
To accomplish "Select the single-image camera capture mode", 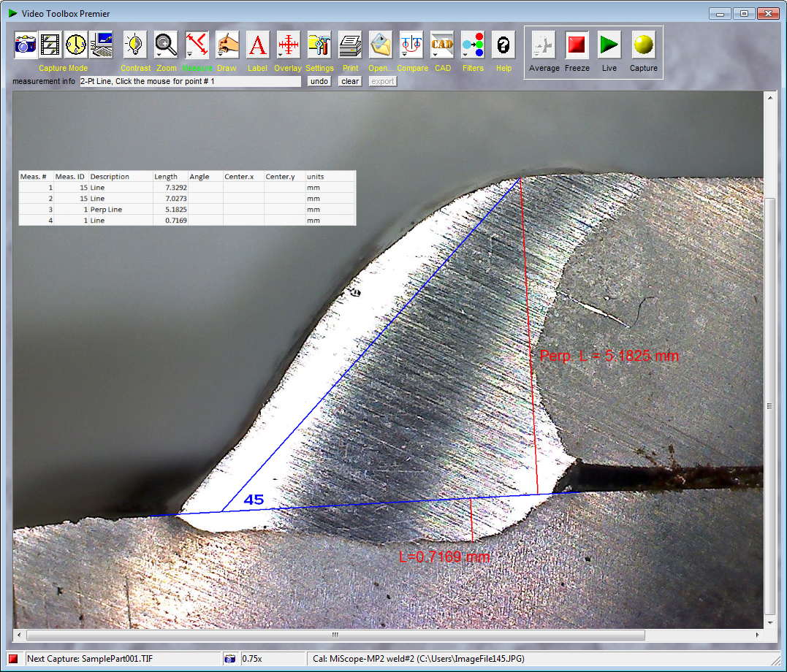I will (x=26, y=45).
